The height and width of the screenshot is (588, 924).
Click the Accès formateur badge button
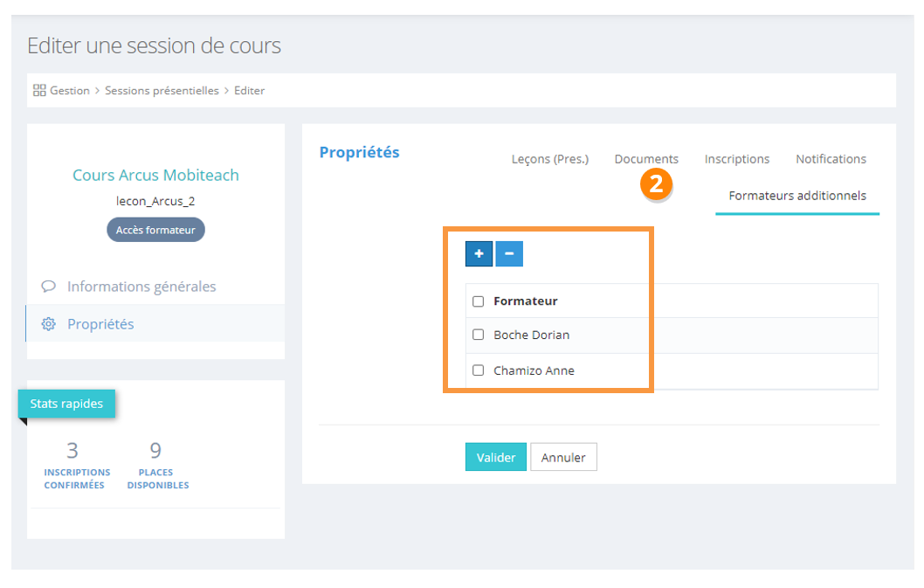pos(155,230)
